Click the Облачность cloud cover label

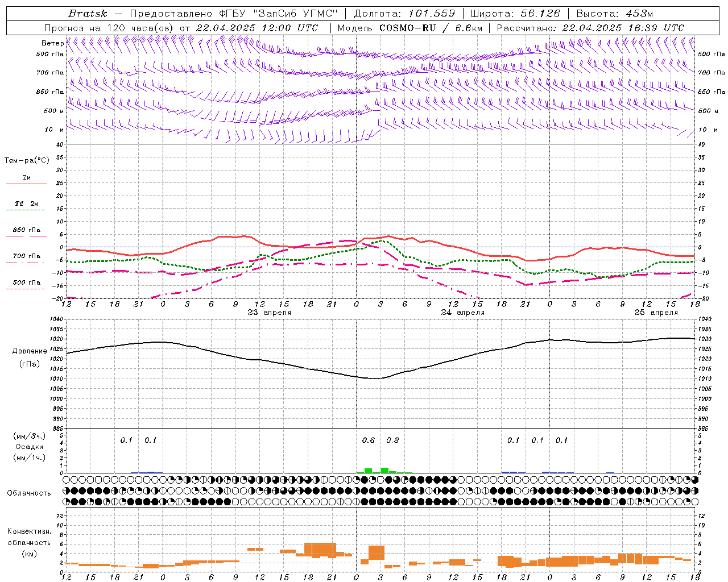[29, 493]
